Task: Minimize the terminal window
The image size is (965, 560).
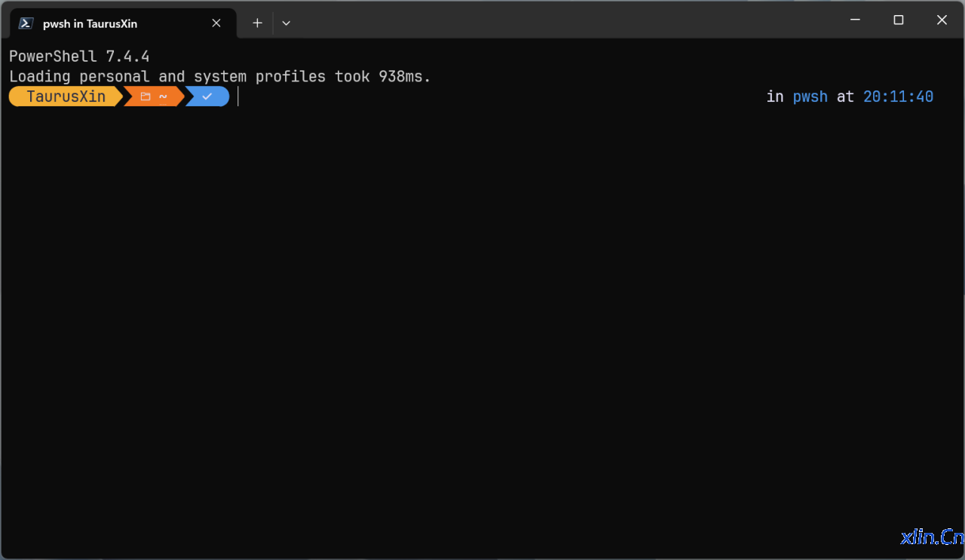Action: (855, 20)
